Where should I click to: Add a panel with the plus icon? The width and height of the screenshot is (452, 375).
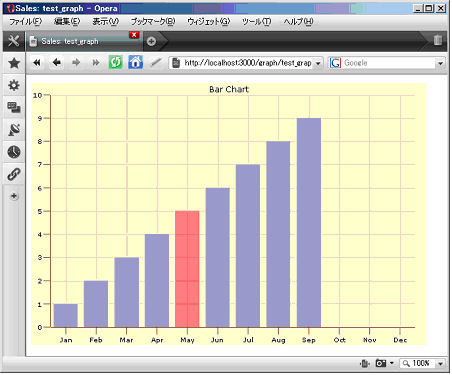pyautogui.click(x=14, y=196)
